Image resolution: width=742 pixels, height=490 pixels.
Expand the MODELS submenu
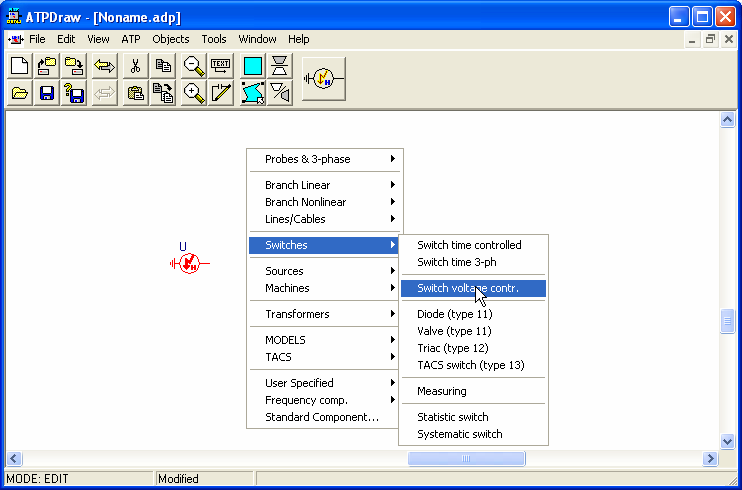click(x=325, y=340)
